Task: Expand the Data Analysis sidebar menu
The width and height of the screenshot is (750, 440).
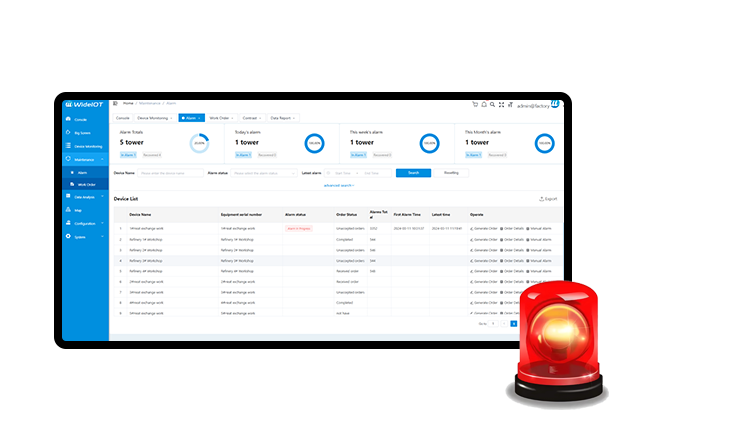Action: (x=85, y=197)
